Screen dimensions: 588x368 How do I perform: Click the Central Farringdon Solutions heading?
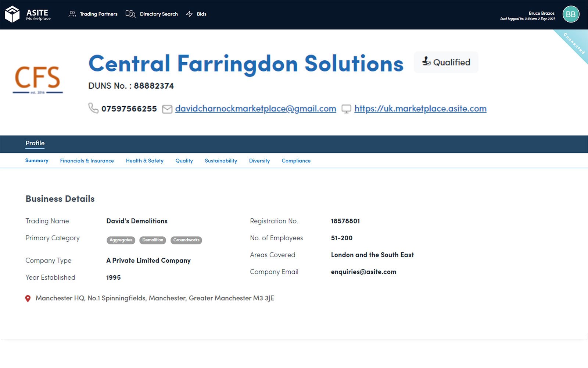pos(246,64)
